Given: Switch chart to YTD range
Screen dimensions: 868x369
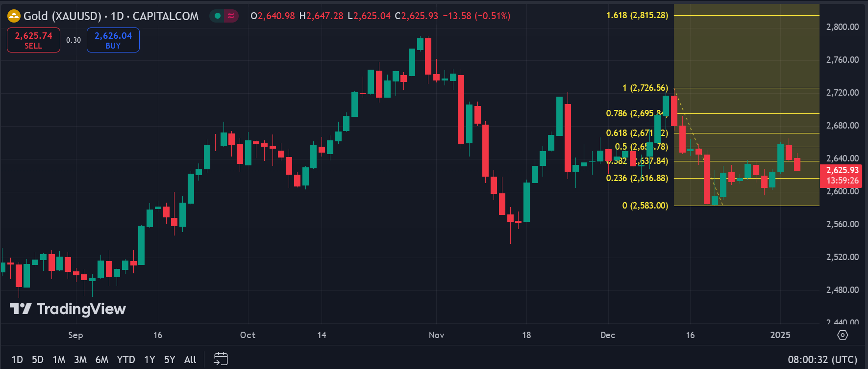Looking at the screenshot, I should click(126, 360).
